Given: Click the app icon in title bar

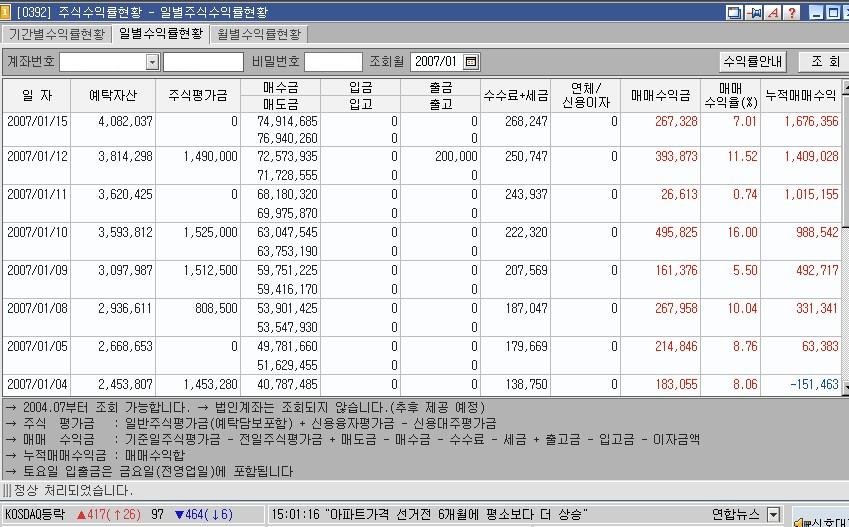Looking at the screenshot, I should [x=6, y=12].
